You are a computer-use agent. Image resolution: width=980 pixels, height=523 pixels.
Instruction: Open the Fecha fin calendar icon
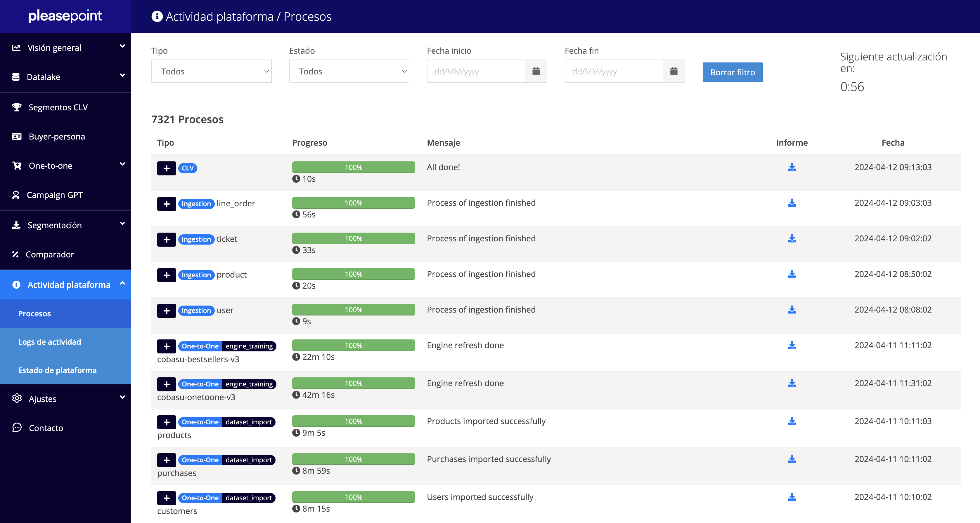click(673, 71)
